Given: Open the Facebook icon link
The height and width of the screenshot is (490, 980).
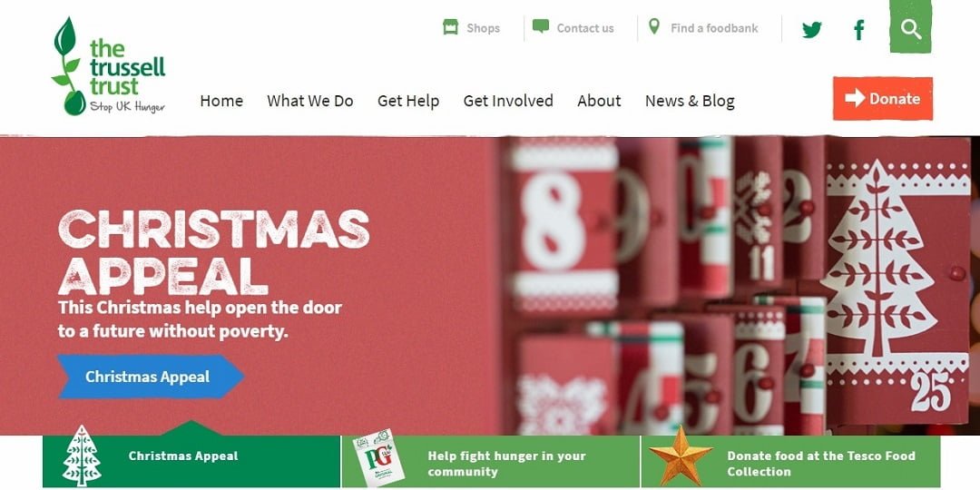Looking at the screenshot, I should pos(859,29).
